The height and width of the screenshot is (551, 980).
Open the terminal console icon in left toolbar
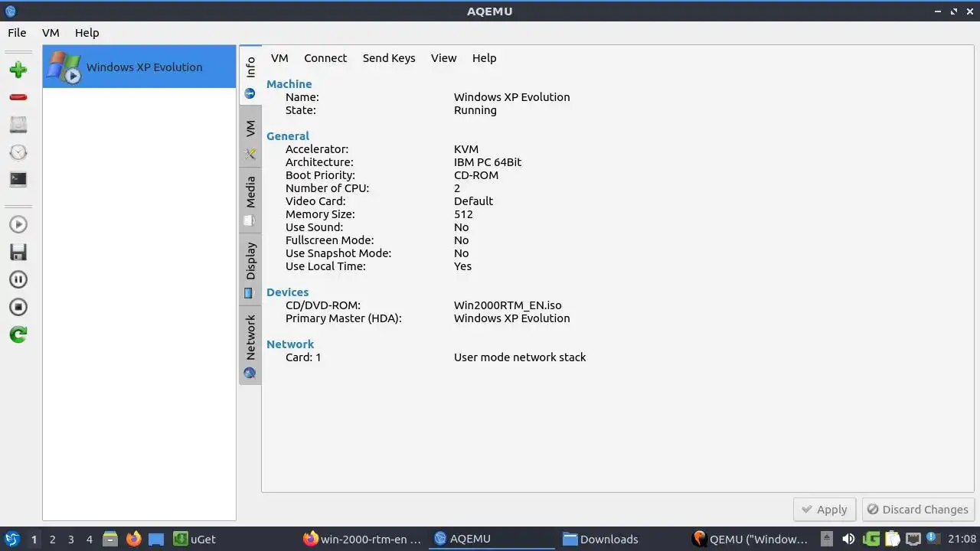18,180
